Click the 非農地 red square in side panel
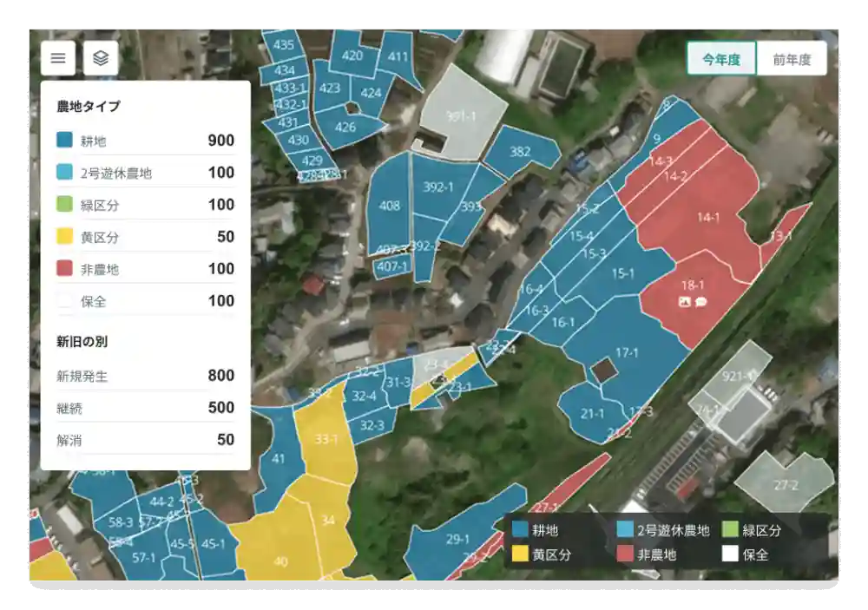This screenshot has height=610, width=868. 64,269
